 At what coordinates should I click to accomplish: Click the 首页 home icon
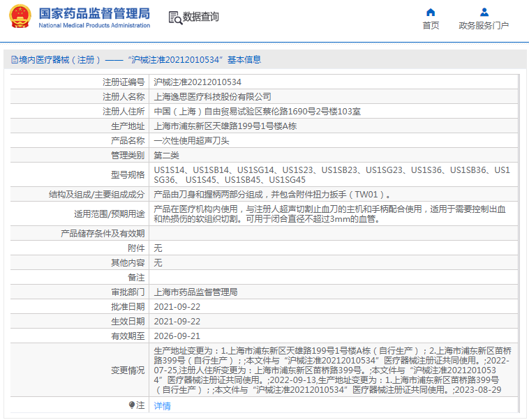tap(431, 13)
